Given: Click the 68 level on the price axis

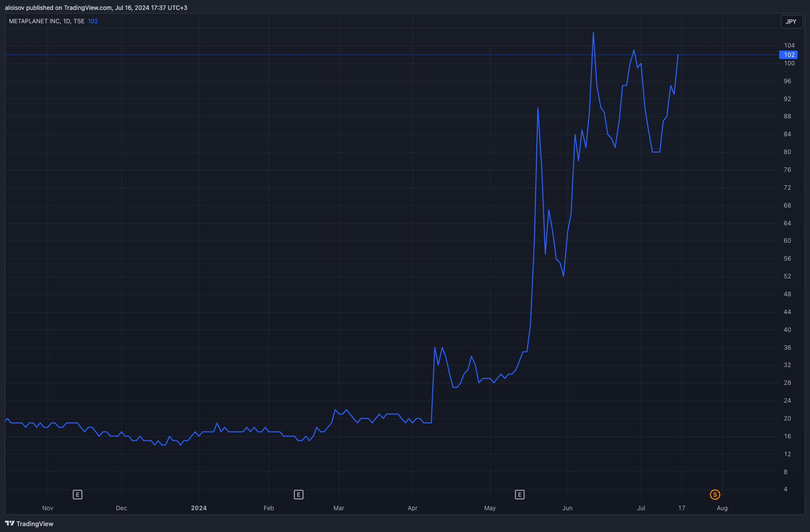Looking at the screenshot, I should (x=787, y=206).
